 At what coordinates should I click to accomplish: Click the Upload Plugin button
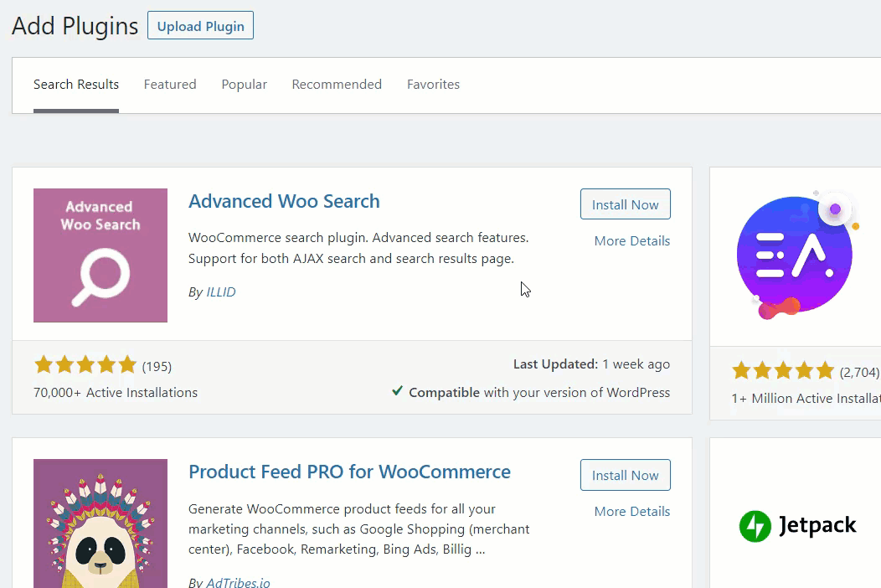[x=201, y=26]
